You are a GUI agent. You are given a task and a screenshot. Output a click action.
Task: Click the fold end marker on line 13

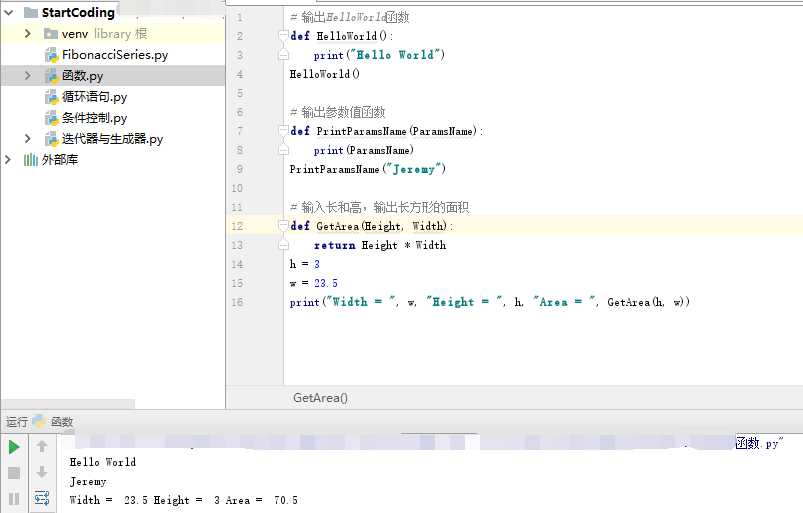pos(283,245)
